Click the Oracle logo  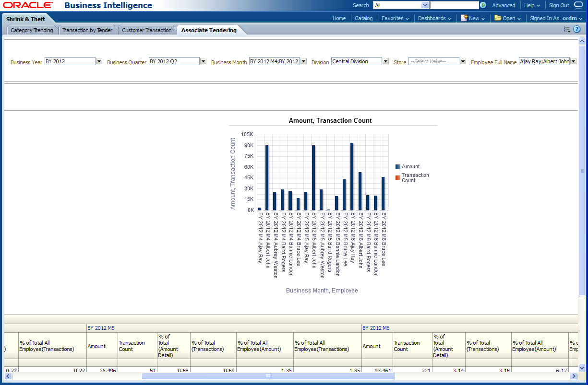[x=28, y=5]
